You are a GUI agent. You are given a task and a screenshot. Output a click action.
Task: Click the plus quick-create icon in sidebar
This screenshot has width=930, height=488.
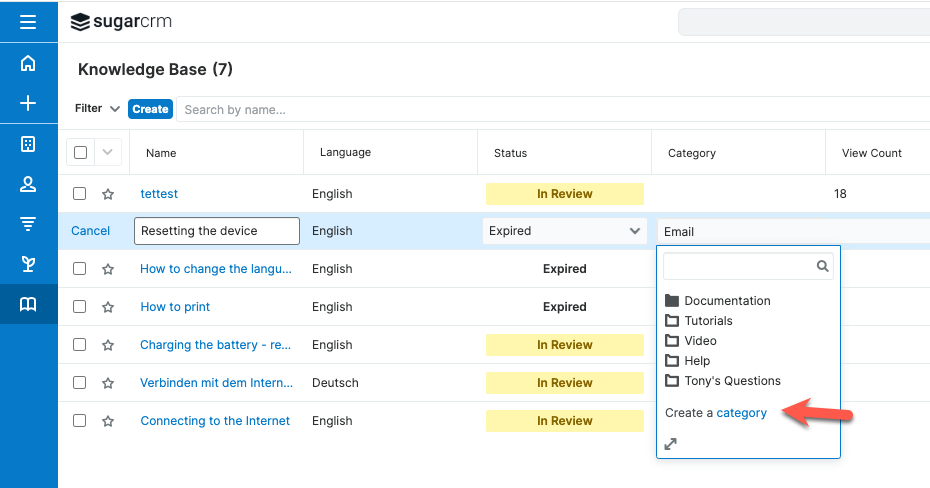pyautogui.click(x=28, y=103)
